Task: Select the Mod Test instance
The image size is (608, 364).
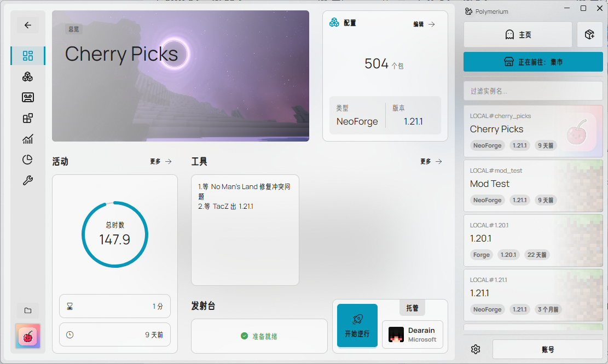Action: coord(533,185)
